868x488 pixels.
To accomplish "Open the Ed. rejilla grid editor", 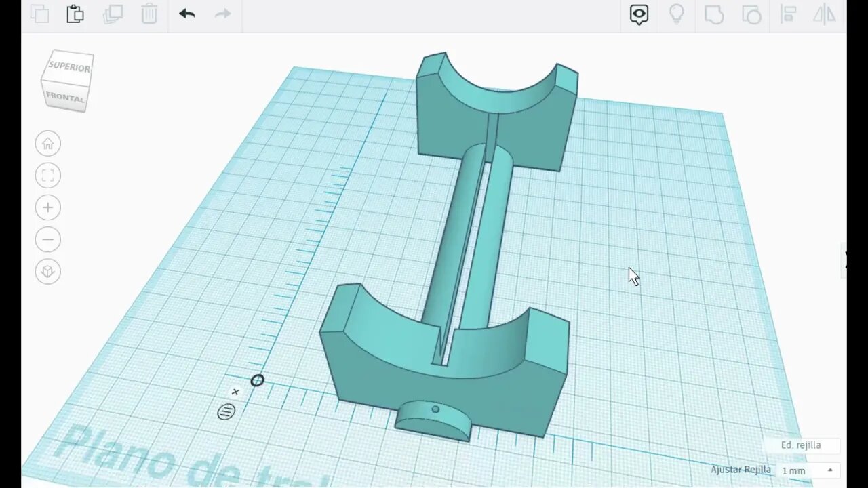I will 801,445.
